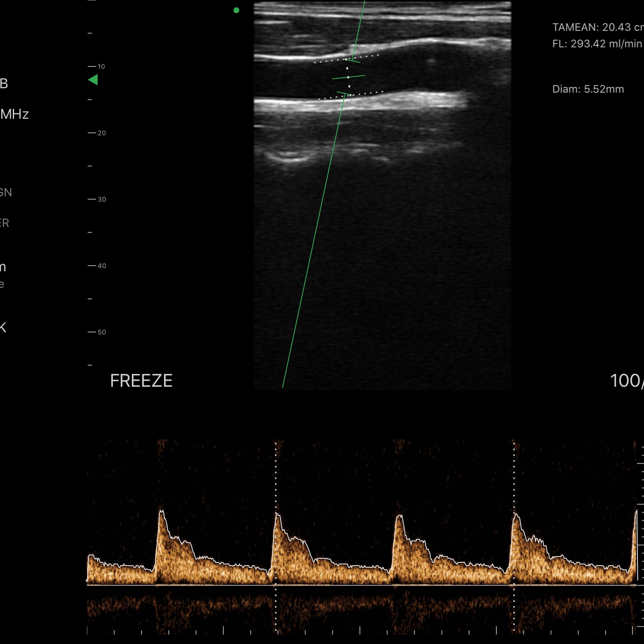
Task: Click the green focus position triangle marker
Action: (93, 80)
